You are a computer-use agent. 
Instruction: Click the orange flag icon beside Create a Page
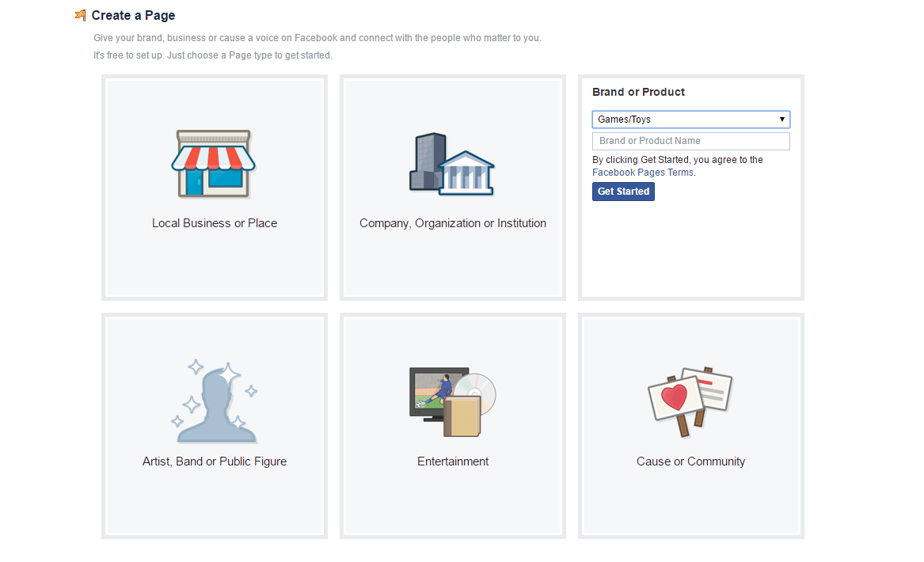[80, 15]
